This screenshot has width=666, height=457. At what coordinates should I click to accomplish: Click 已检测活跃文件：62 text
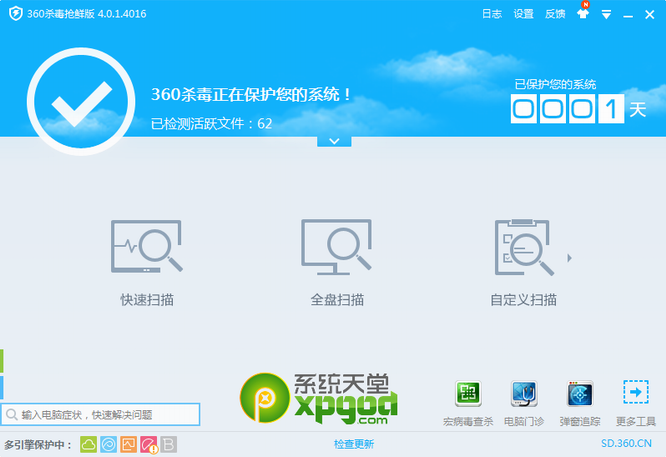pos(212,124)
